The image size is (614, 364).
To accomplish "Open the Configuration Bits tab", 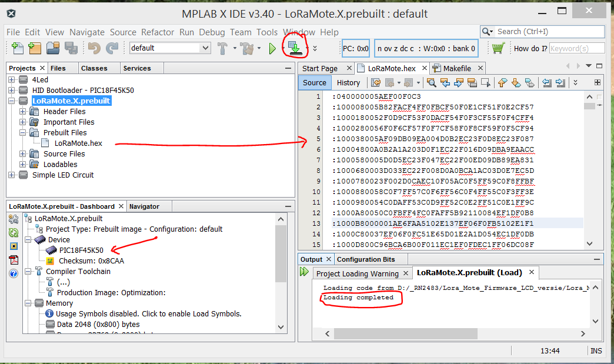I will (x=366, y=259).
